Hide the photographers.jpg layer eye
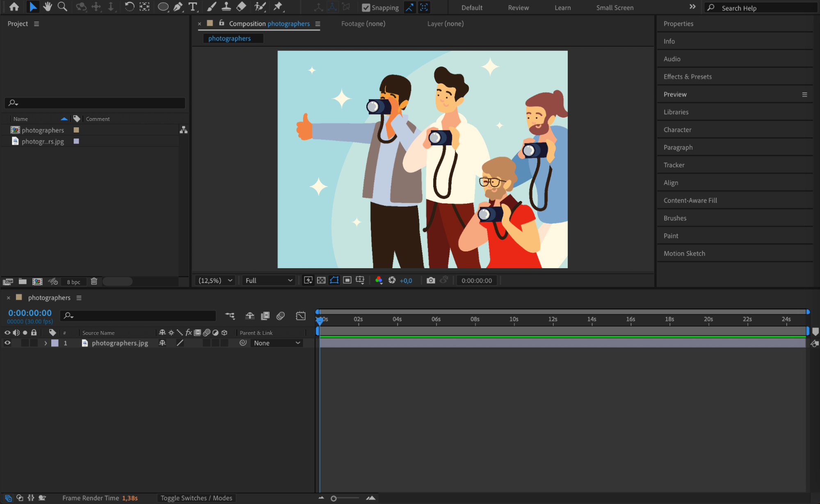 pos(7,343)
